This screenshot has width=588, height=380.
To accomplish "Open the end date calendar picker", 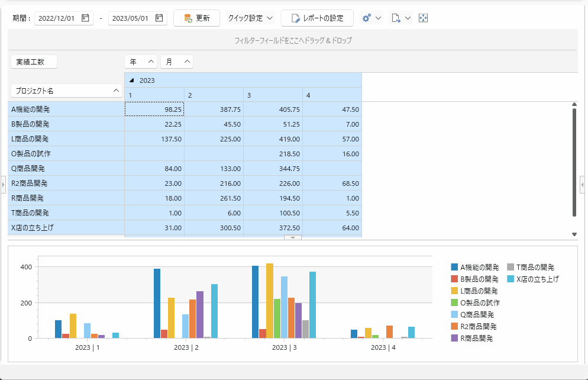I will 159,18.
